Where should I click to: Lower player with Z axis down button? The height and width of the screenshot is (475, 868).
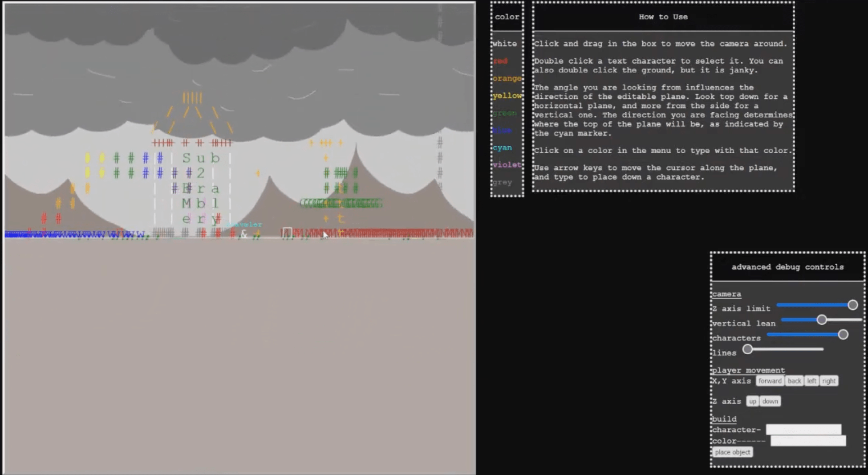coord(770,401)
